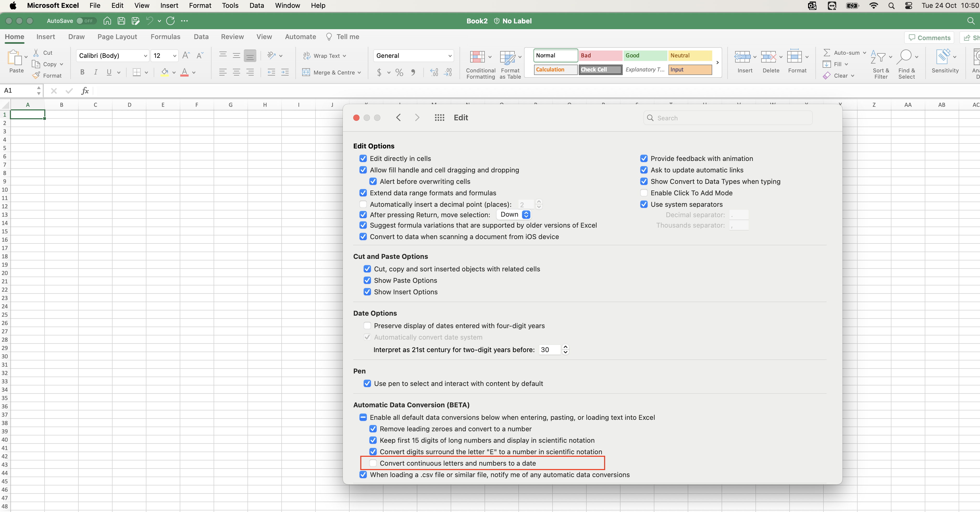Image resolution: width=980 pixels, height=512 pixels.
Task: Click the preferences Search field
Action: pyautogui.click(x=728, y=118)
